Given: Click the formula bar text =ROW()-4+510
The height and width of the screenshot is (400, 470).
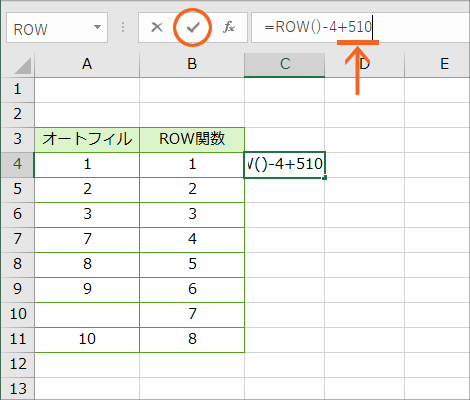Looking at the screenshot, I should click(318, 27).
